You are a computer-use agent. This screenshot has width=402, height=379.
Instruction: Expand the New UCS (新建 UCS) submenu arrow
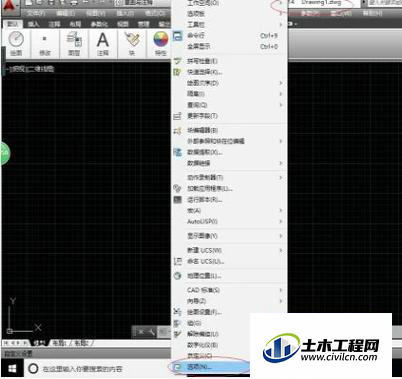click(x=281, y=250)
